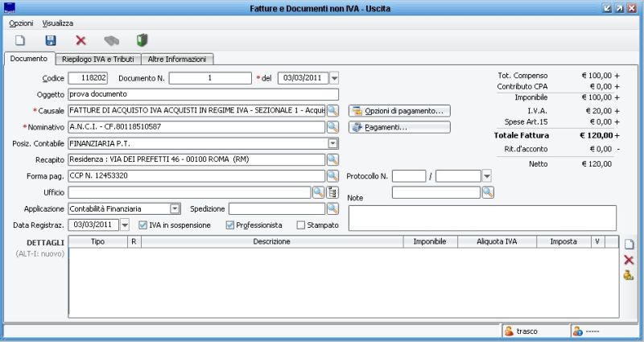Screen dimensions: 644x342
Task: Click the new document toolbar icon
Action: 21,39
